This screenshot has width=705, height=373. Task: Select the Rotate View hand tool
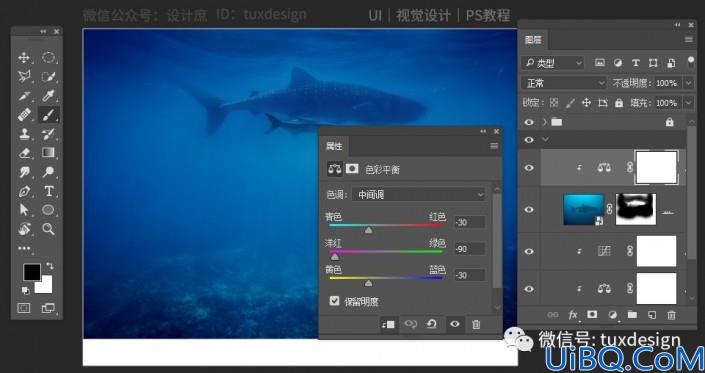24,229
